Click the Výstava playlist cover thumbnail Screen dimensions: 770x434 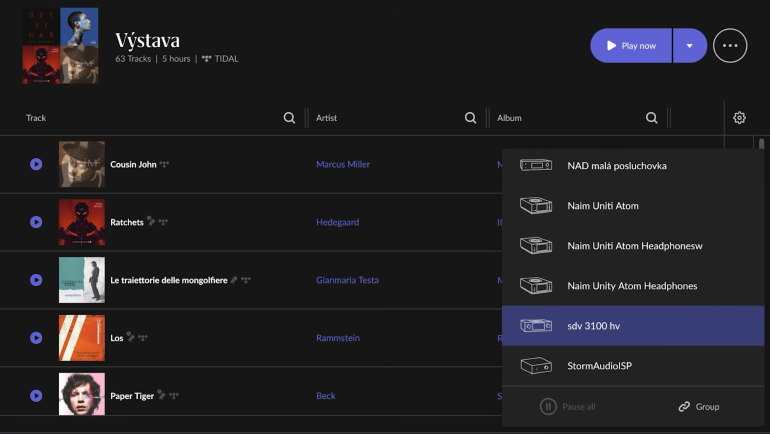61,46
